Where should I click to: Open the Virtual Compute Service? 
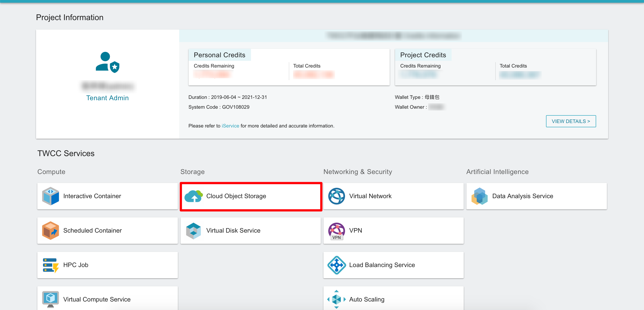point(108,298)
